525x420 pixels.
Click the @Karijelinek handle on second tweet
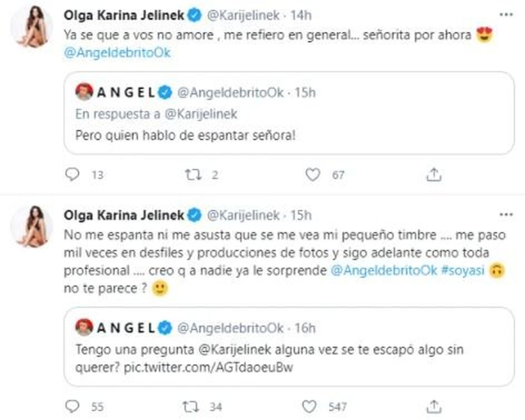(x=243, y=215)
